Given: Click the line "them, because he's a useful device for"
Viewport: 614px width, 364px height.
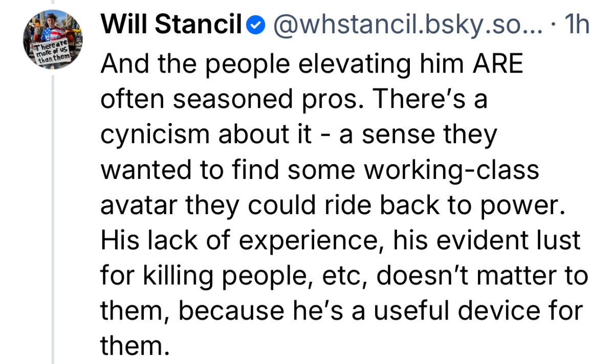Looking at the screenshot, I should coord(342,310).
